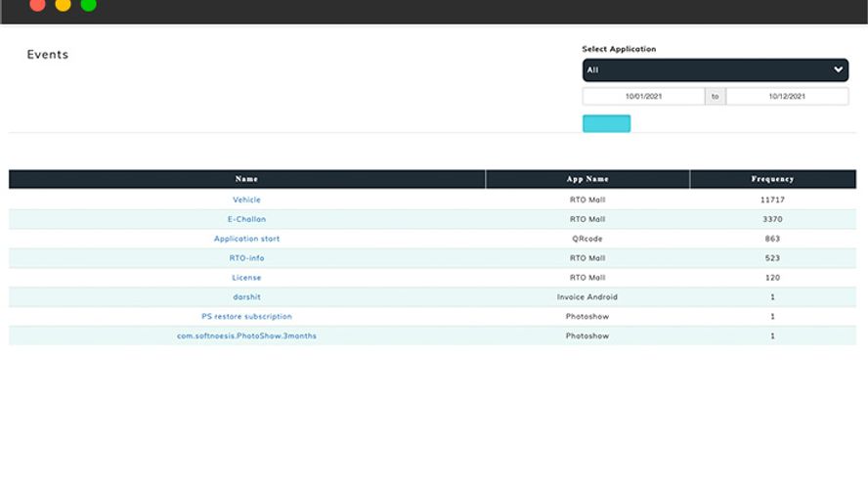Click the red close window button
868x489 pixels.
37,5
